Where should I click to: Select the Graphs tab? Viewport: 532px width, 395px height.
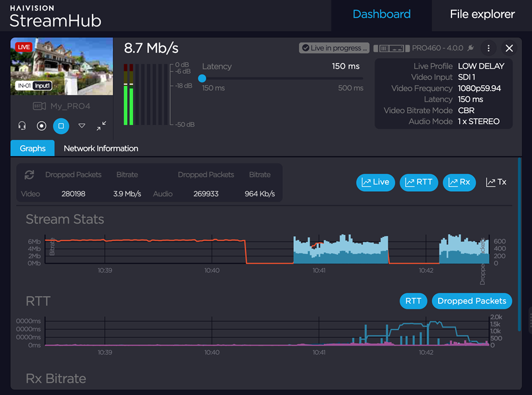pyautogui.click(x=33, y=149)
